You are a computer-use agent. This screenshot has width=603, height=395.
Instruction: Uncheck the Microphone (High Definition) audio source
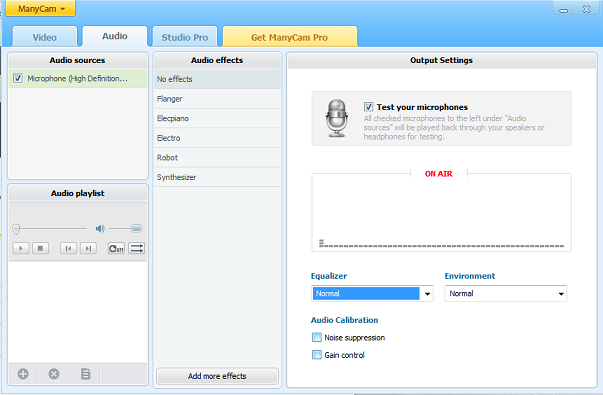coord(18,78)
